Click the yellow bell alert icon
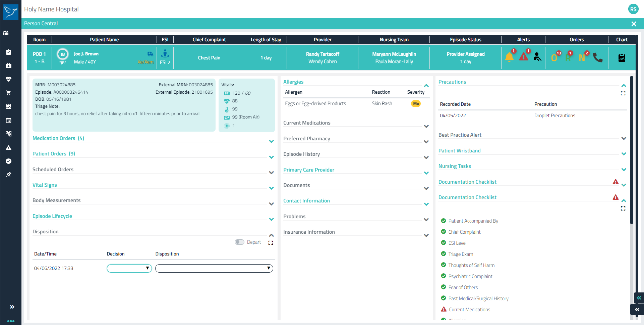 (x=509, y=57)
